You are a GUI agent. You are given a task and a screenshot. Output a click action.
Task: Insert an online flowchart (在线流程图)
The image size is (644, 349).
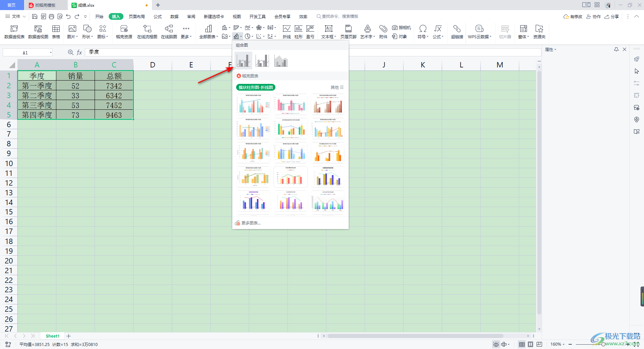(x=147, y=32)
